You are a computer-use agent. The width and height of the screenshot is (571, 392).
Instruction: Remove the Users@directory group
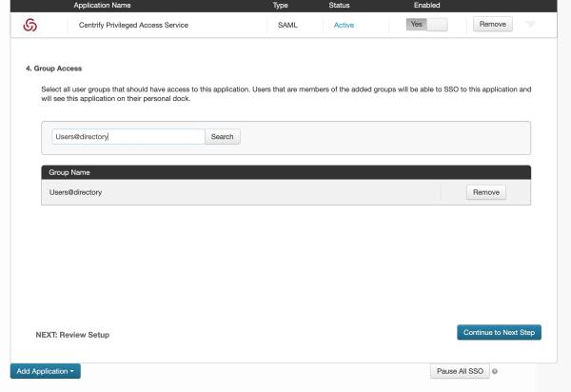[486, 192]
